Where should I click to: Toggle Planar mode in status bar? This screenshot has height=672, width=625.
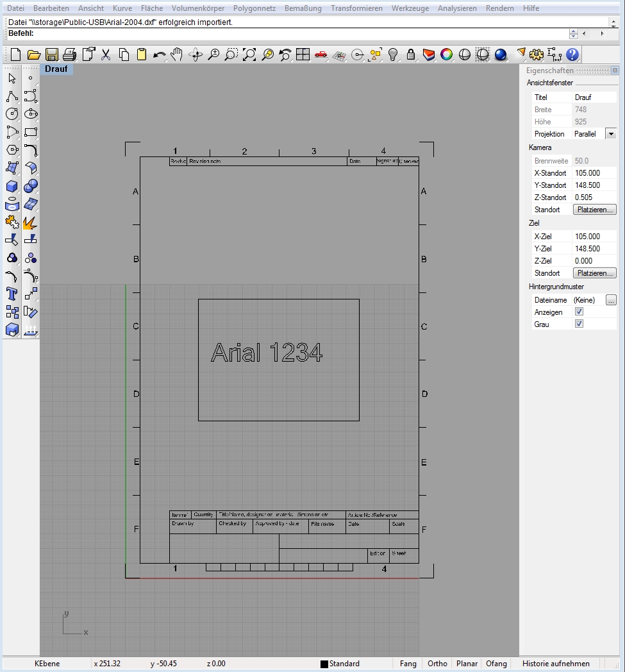pos(467,664)
